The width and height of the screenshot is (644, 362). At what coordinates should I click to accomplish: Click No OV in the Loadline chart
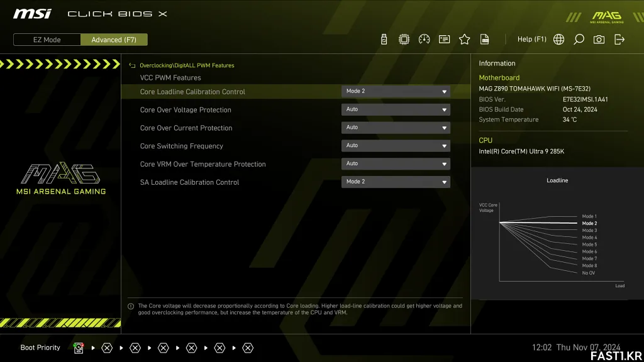(x=588, y=273)
